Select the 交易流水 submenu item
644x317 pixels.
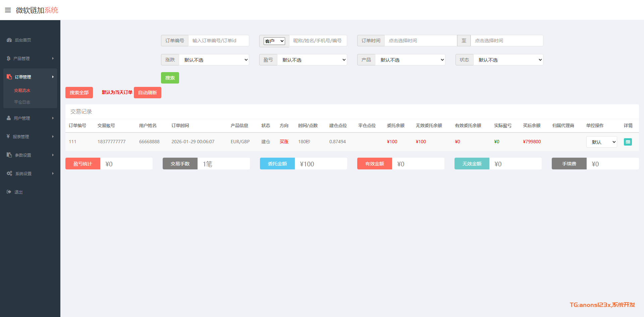(22, 90)
